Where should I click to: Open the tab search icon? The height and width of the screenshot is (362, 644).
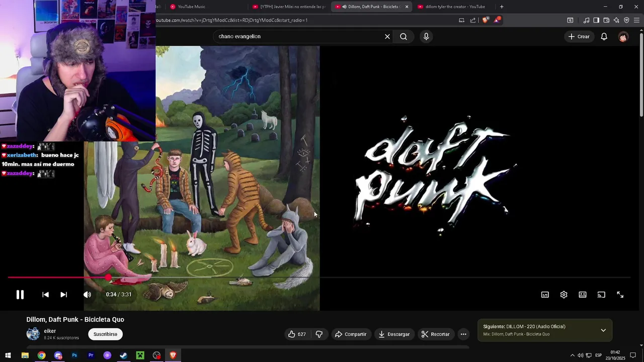pyautogui.click(x=570, y=20)
